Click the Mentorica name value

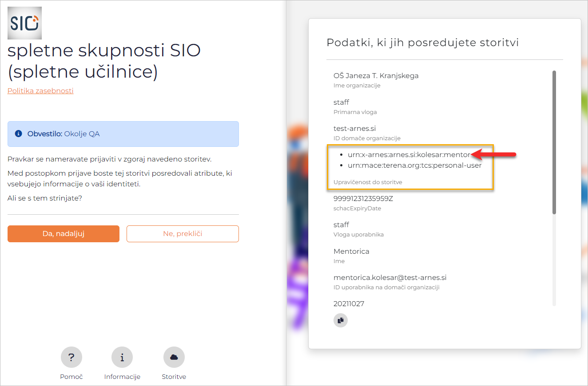(x=351, y=251)
